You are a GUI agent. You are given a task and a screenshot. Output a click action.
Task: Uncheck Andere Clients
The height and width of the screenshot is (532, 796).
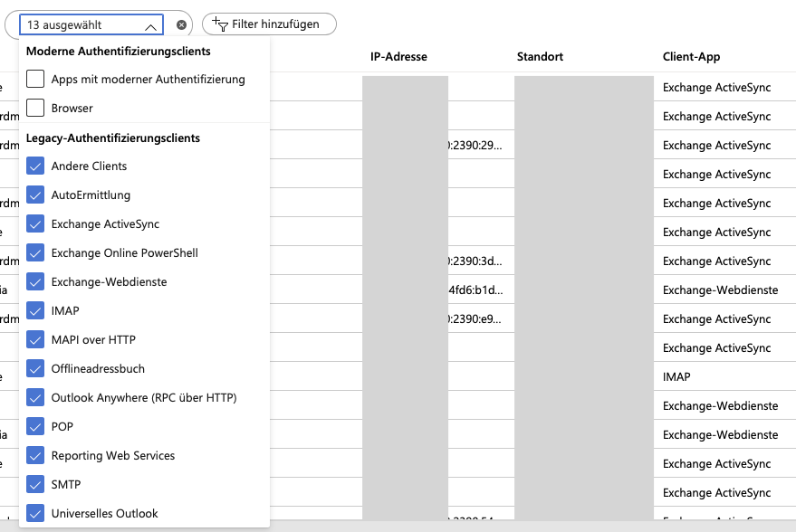click(34, 166)
